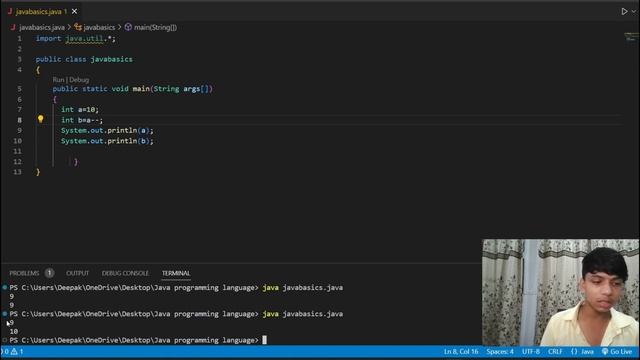The width and height of the screenshot is (640, 360).
Task: Open the lightbulb quick fix on line 8
Action: tap(40, 119)
